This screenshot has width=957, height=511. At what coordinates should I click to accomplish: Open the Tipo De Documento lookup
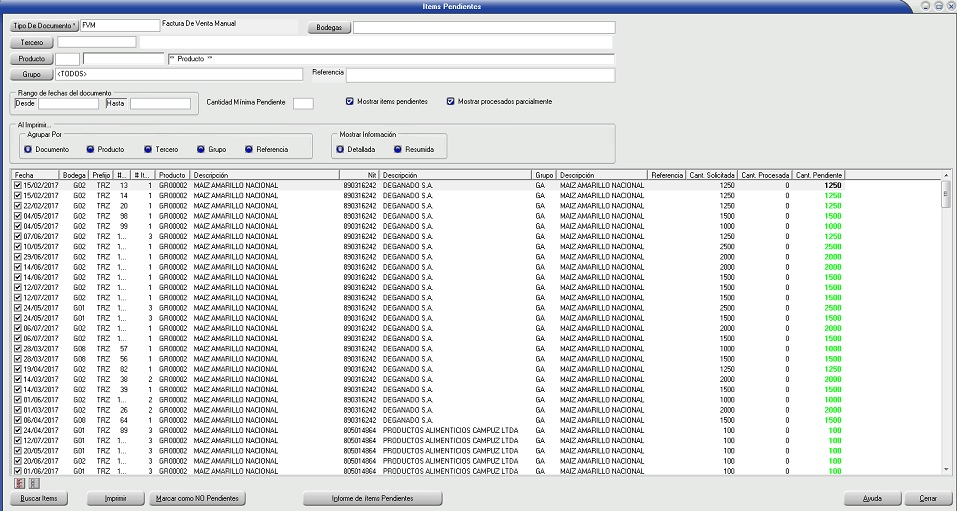point(44,26)
